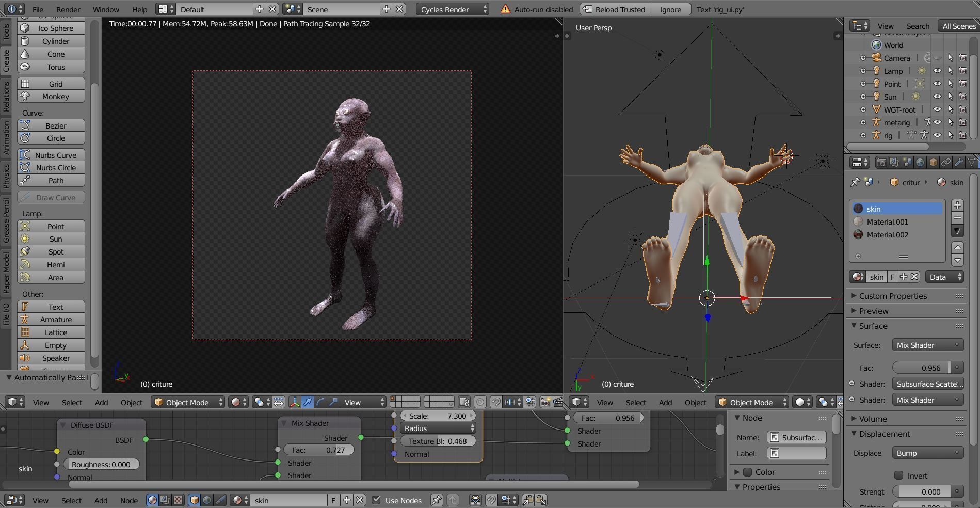
Task: Switch to the Search tab in the outliner
Action: (918, 26)
